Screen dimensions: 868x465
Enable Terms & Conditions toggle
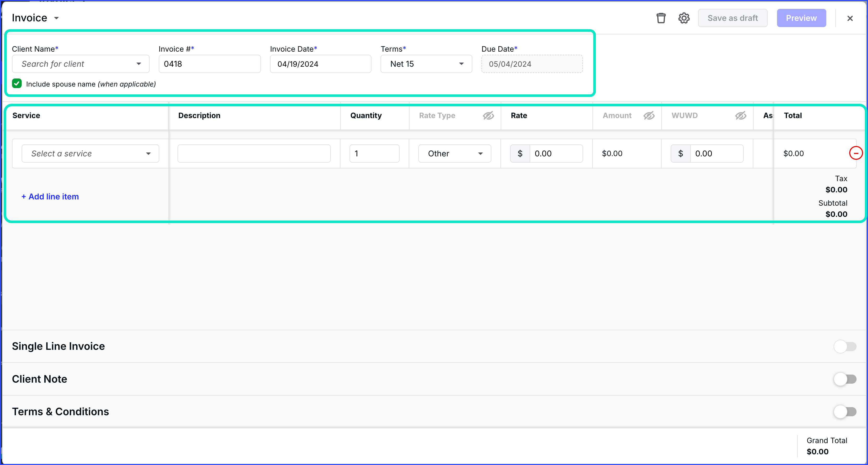coord(845,412)
